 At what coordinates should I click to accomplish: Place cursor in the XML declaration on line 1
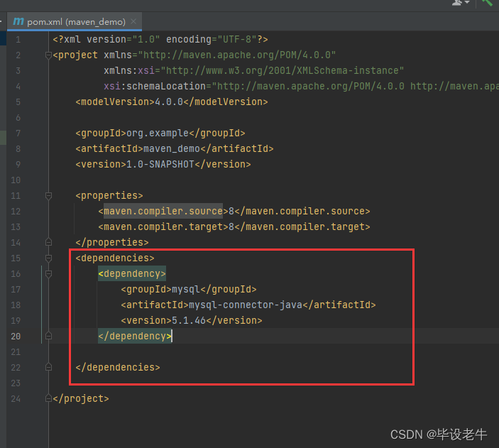[x=160, y=40]
